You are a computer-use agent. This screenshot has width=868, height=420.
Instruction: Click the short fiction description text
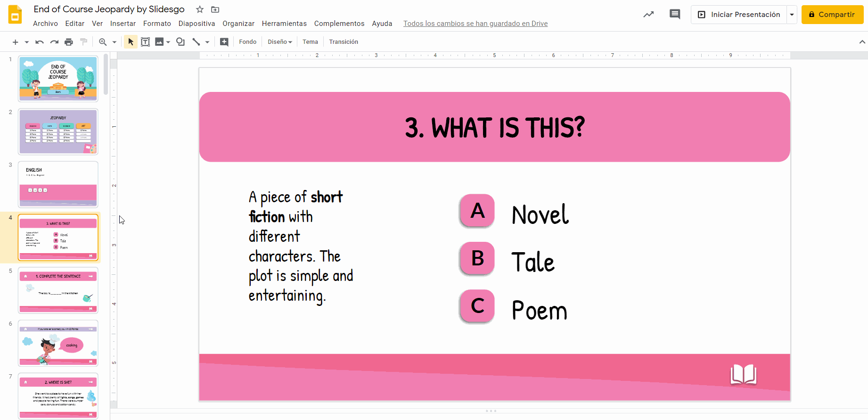point(301,246)
